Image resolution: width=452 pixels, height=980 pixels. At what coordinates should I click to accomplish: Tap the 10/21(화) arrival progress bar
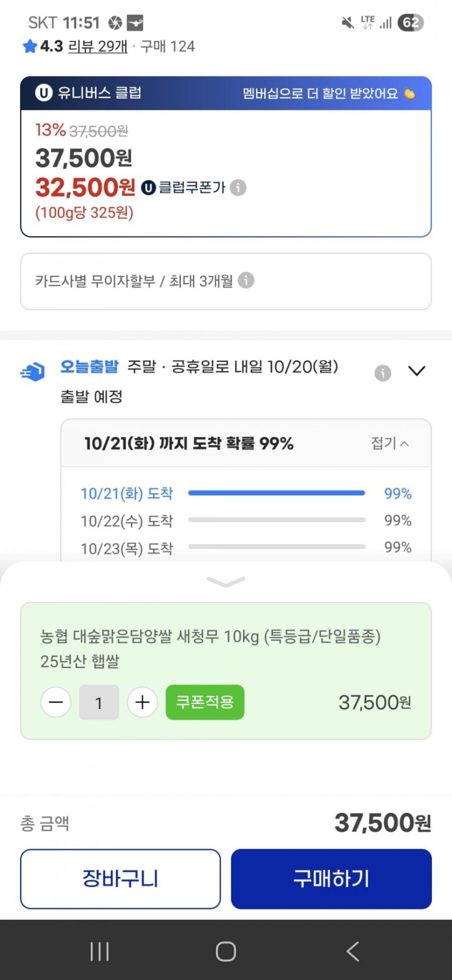click(276, 493)
